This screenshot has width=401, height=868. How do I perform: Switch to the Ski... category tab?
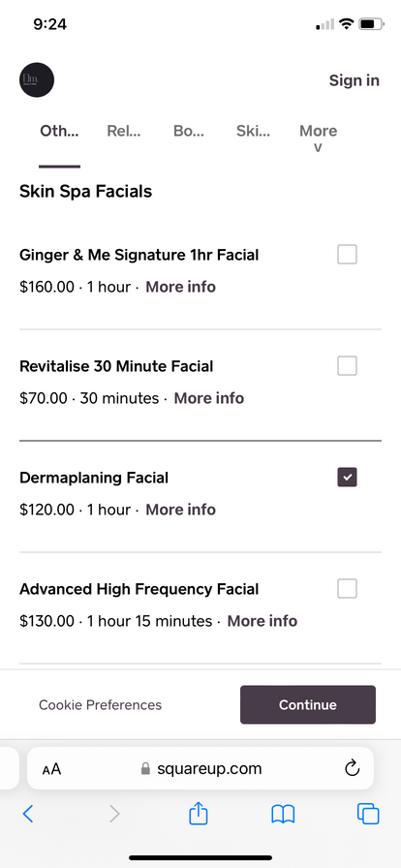[x=253, y=131]
